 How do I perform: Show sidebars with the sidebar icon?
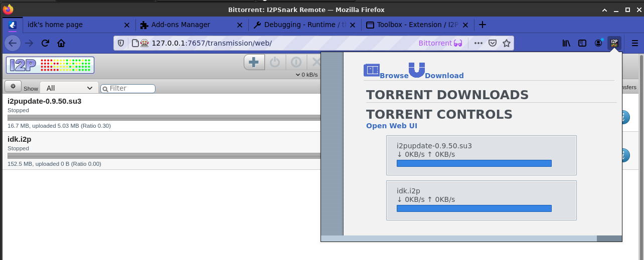(x=582, y=43)
